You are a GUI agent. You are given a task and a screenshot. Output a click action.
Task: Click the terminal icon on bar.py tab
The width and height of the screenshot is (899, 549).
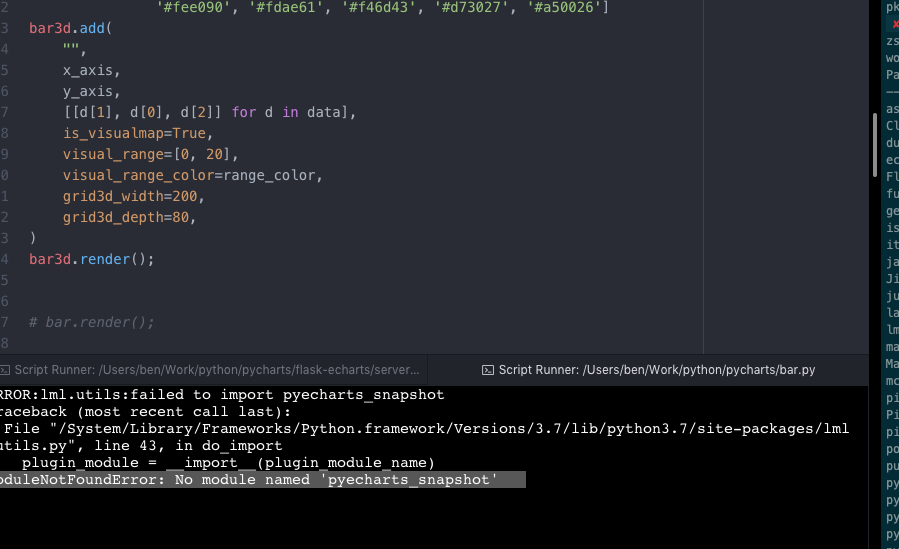487,370
